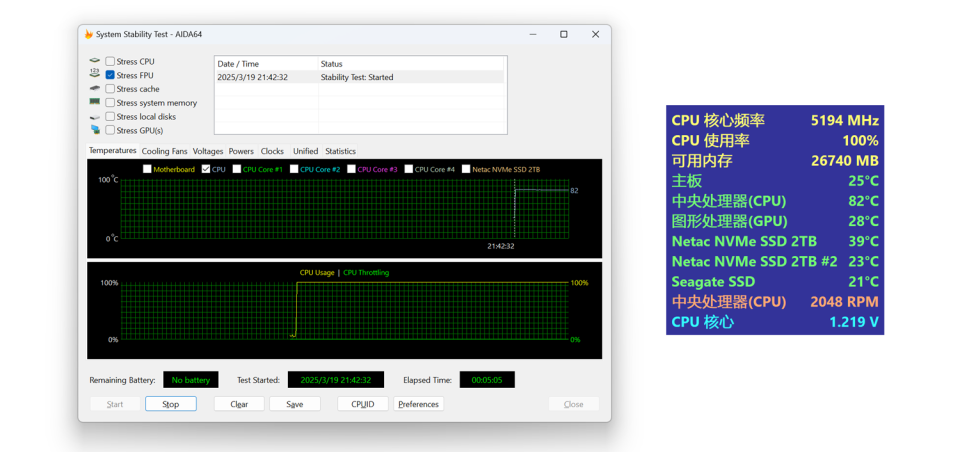This screenshot has height=452, width=960.
Task: Uncheck the Stress FPU checkbox
Action: [x=110, y=75]
